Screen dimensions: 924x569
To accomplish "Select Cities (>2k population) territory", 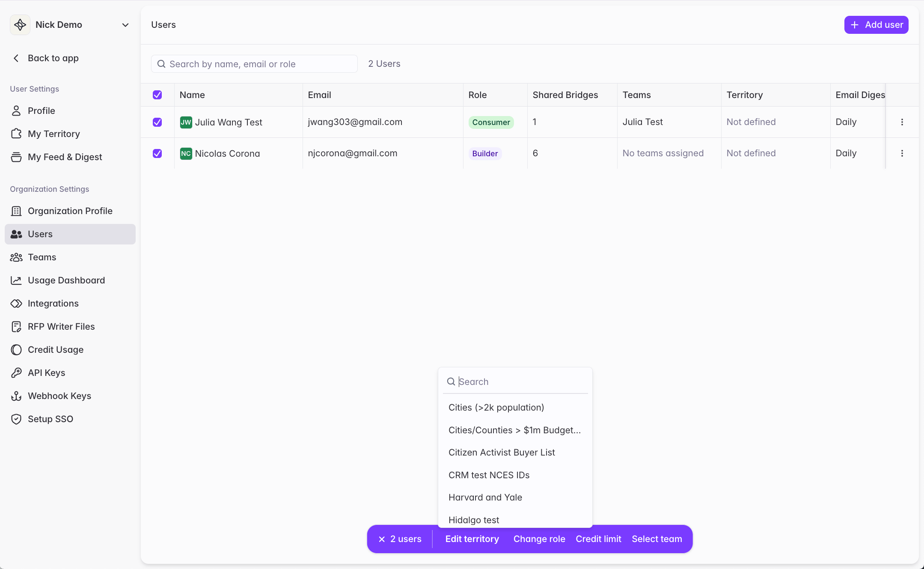I will pos(515,408).
